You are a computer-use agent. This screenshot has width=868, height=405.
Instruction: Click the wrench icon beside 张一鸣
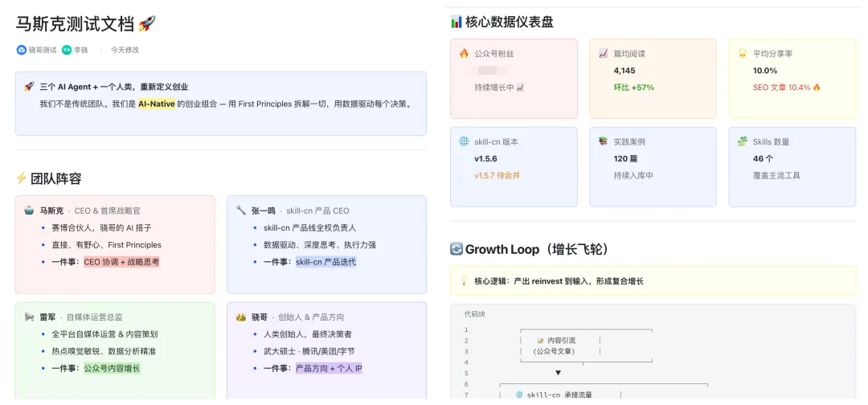pos(240,211)
